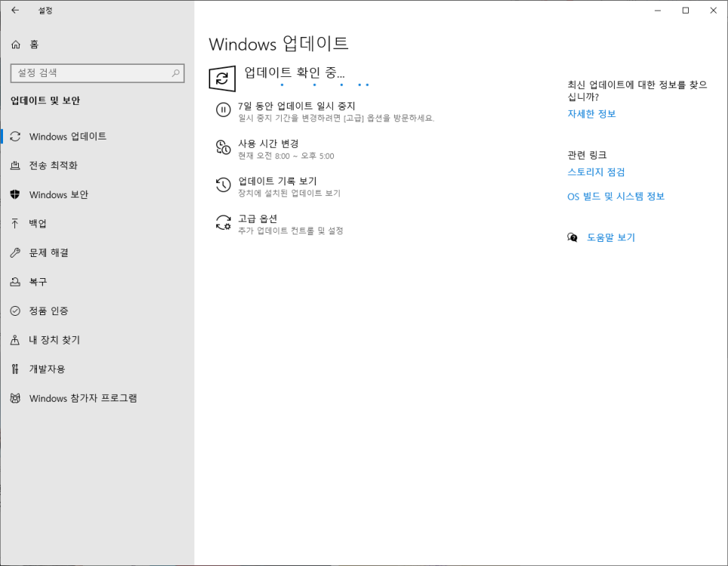Open the 스토리지 점검 link
The height and width of the screenshot is (566, 728).
pyautogui.click(x=596, y=173)
